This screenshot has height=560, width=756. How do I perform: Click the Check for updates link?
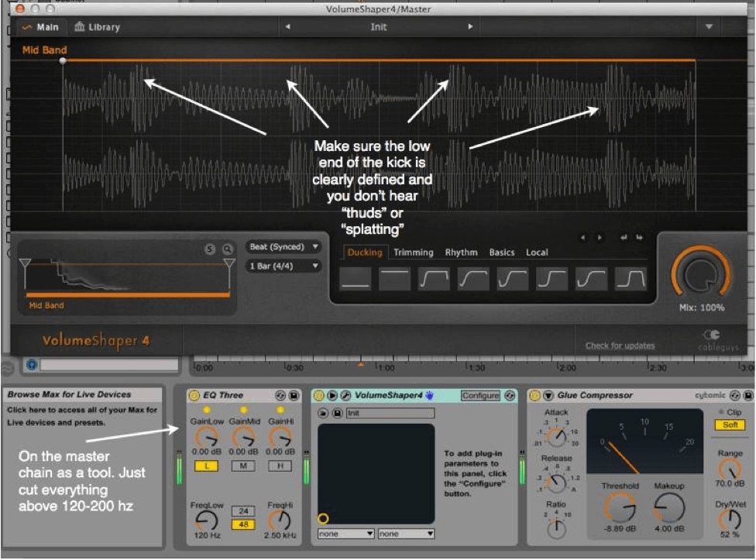(620, 345)
